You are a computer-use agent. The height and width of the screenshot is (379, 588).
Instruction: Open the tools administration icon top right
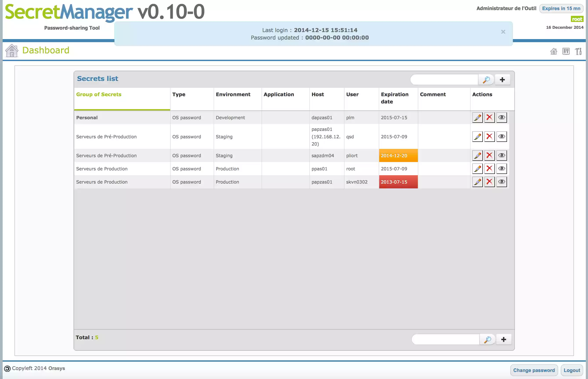578,51
